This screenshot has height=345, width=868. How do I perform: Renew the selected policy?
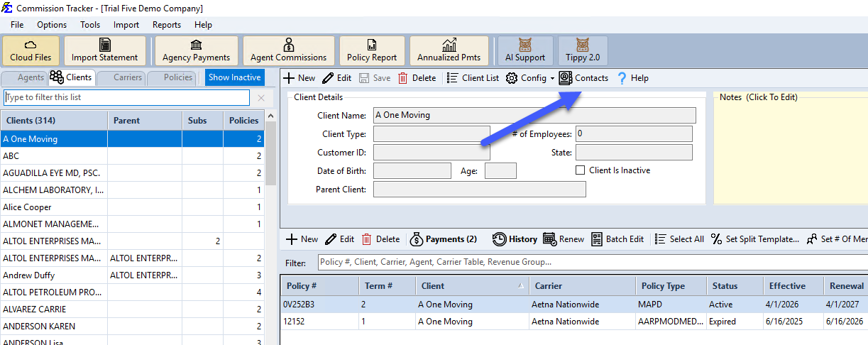click(564, 239)
